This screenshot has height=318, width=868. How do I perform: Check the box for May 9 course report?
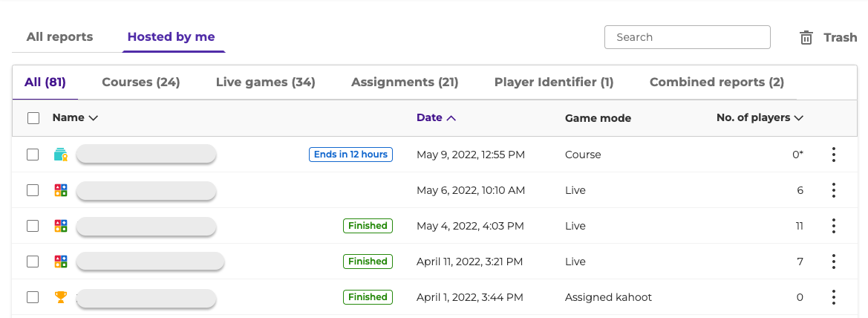click(33, 155)
